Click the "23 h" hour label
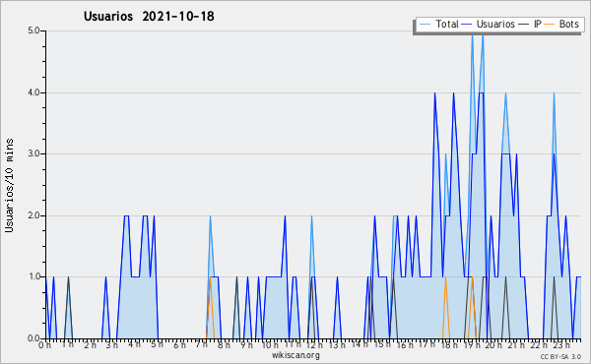This screenshot has height=364, width=591. point(561,345)
